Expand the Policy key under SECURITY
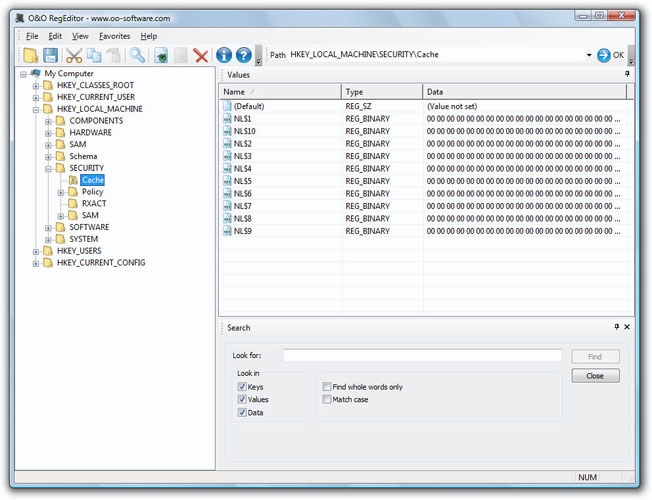 coord(61,192)
